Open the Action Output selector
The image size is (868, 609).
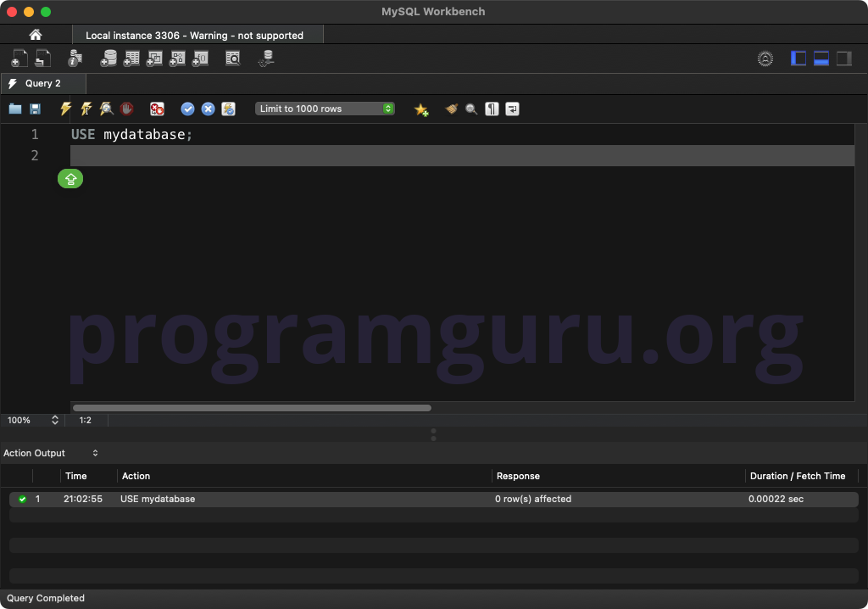(51, 453)
